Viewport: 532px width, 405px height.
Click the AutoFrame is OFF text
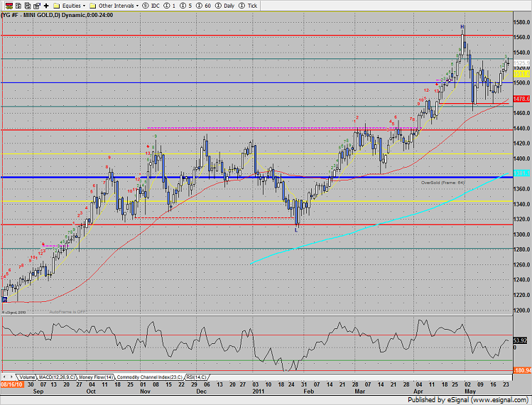click(x=68, y=312)
